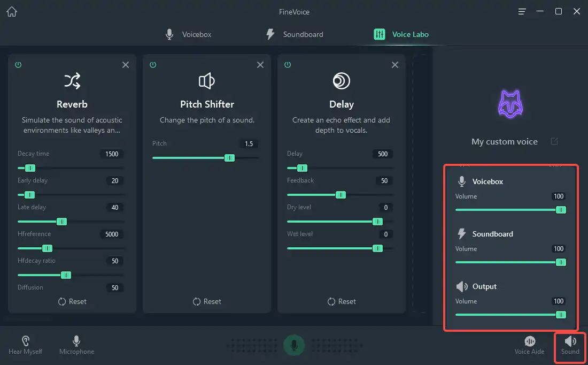Click the Reverb shuffle icon
This screenshot has height=365, width=588.
tap(72, 81)
